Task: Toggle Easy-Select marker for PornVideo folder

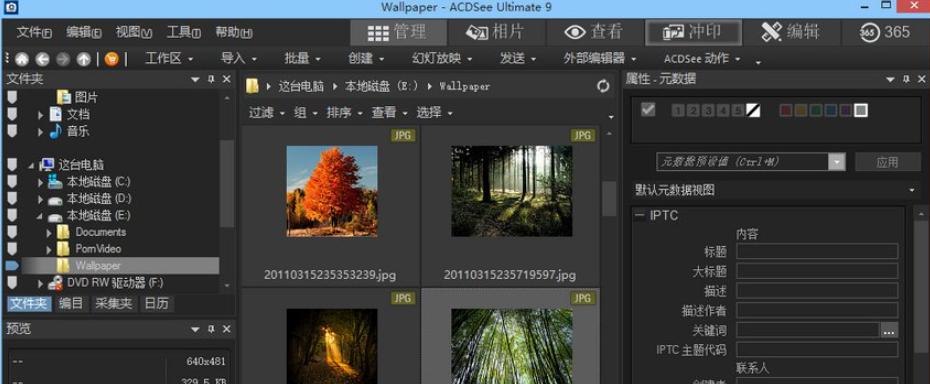Action: point(12,249)
